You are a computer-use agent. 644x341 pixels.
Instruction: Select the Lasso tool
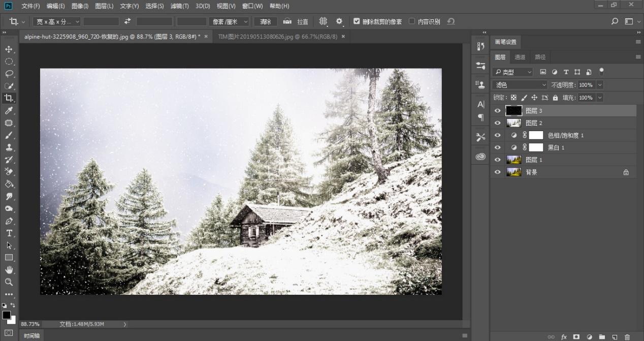(9, 74)
